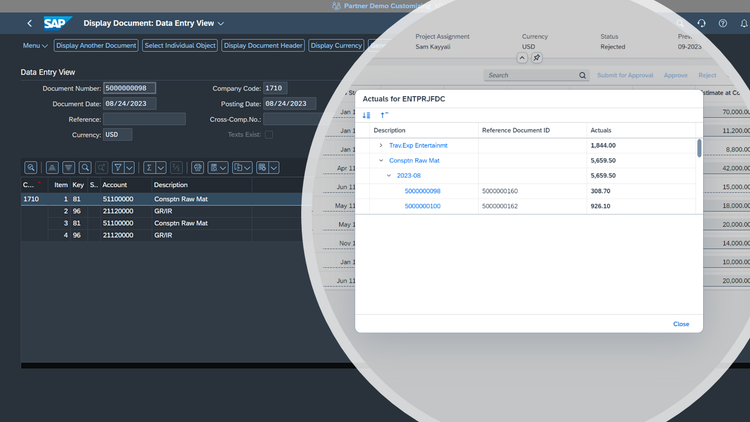750x422 pixels.
Task: Open the Choose Layout dropdown arrow
Action: [274, 167]
